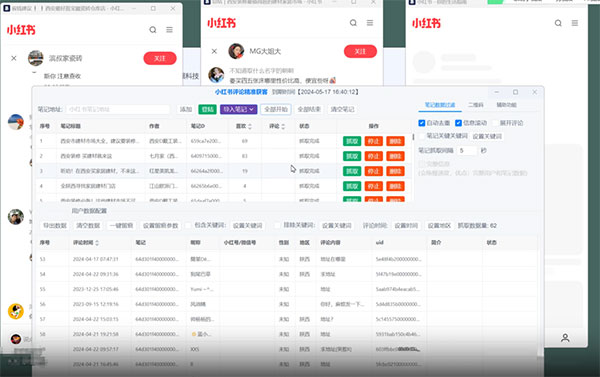Enable 笔记关键词 checkbox
Viewport: 600px width, 377px height.
422,136
